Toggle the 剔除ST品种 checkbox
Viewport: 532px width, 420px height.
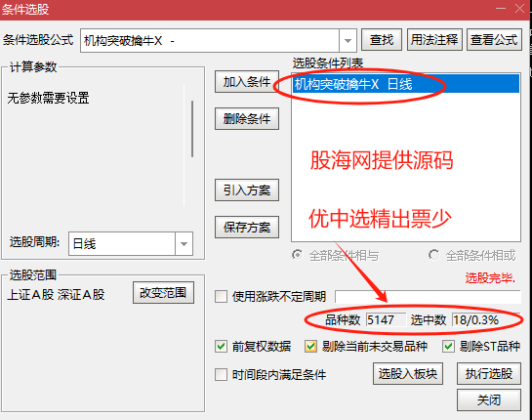click(448, 347)
